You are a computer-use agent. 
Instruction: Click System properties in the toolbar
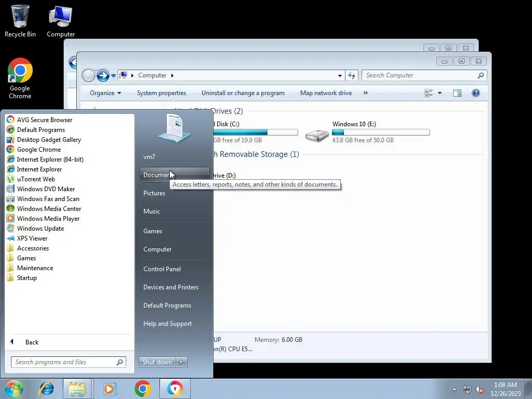pos(162,93)
